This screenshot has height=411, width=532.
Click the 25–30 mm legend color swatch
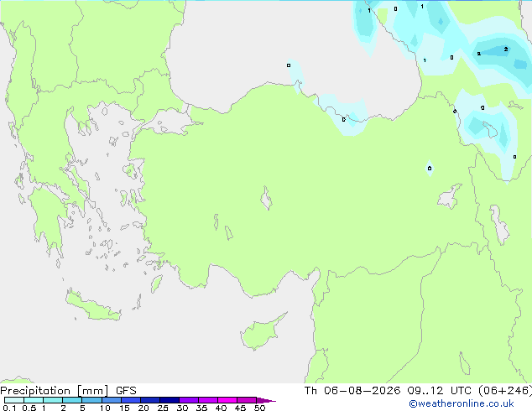pyautogui.click(x=169, y=400)
